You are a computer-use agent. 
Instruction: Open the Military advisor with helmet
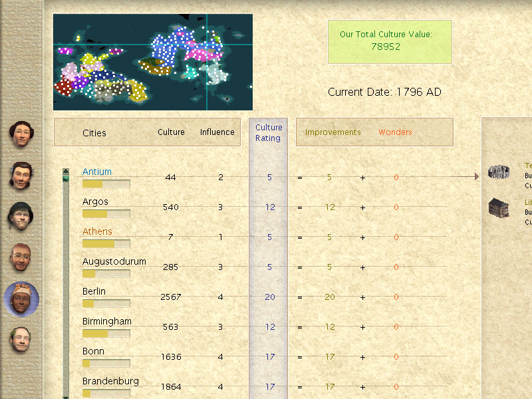click(21, 216)
